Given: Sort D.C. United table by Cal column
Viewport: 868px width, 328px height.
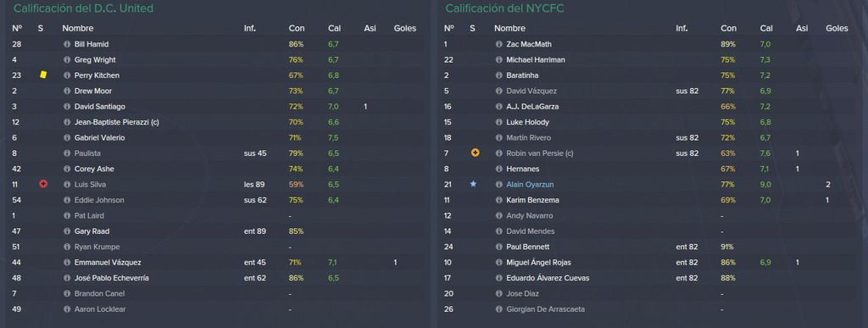Looking at the screenshot, I should tap(334, 28).
